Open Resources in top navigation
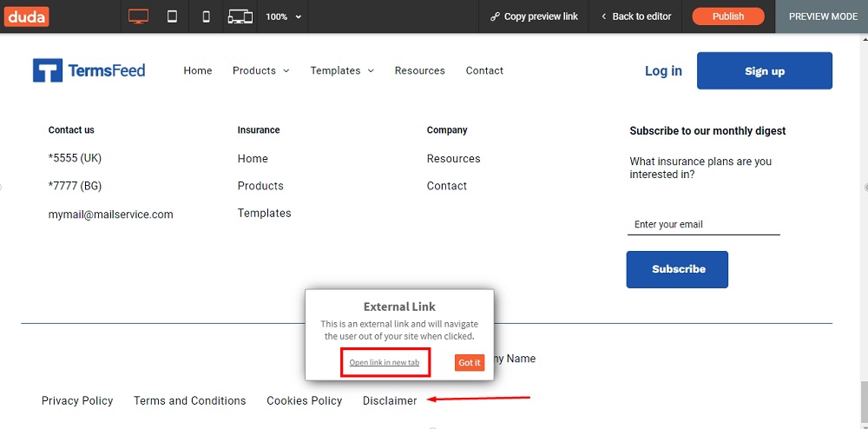 tap(419, 70)
